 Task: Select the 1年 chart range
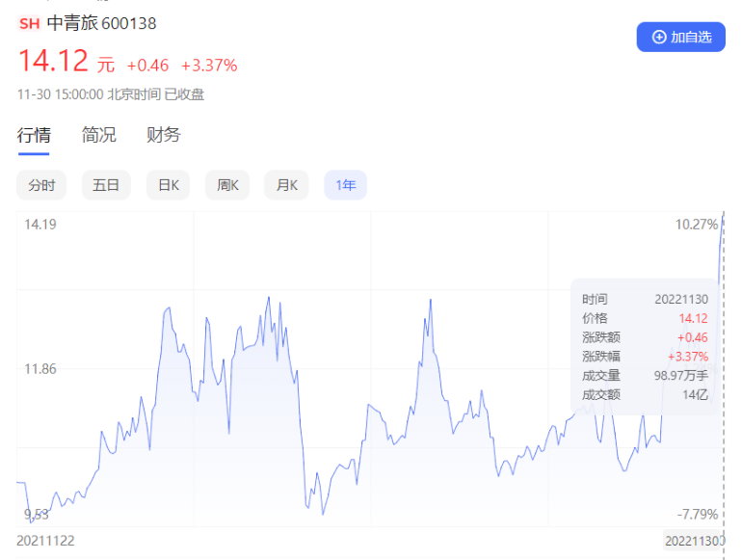[x=345, y=185]
